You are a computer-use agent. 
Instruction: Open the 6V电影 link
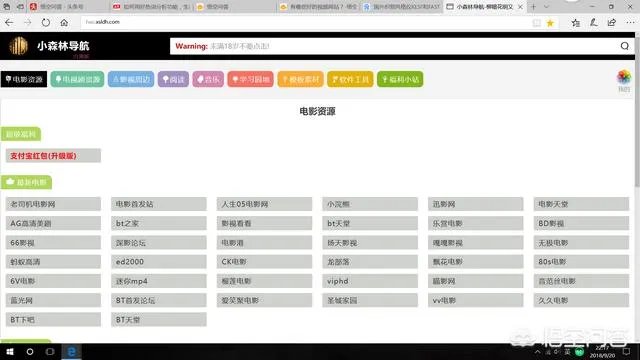(53, 281)
